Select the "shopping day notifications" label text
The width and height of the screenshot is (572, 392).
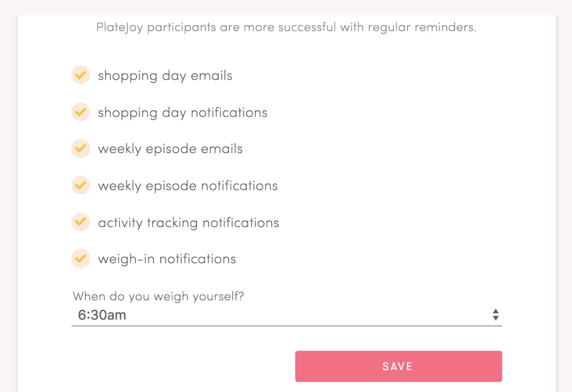183,113
